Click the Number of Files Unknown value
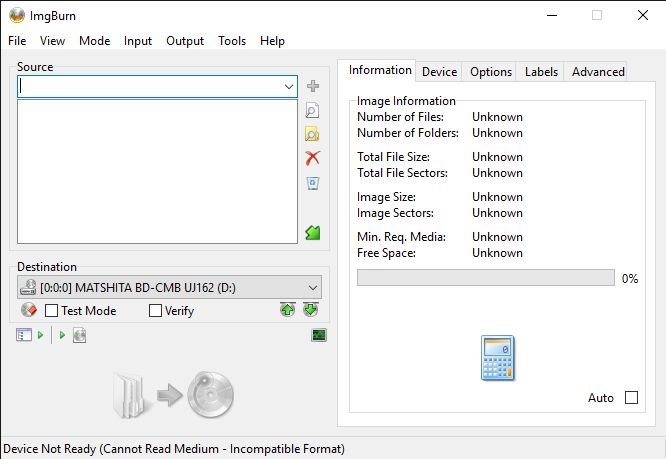666x459 pixels. coord(497,117)
